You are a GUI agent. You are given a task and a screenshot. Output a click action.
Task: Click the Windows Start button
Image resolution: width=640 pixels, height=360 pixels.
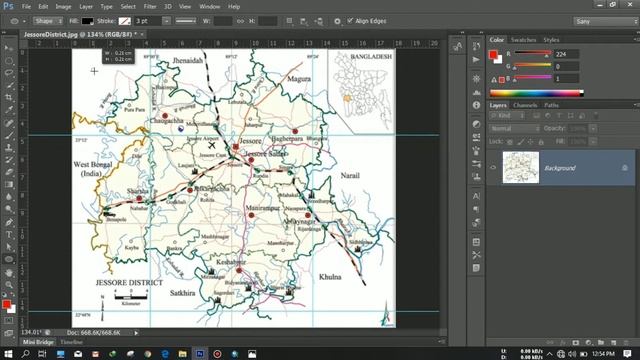point(8,354)
